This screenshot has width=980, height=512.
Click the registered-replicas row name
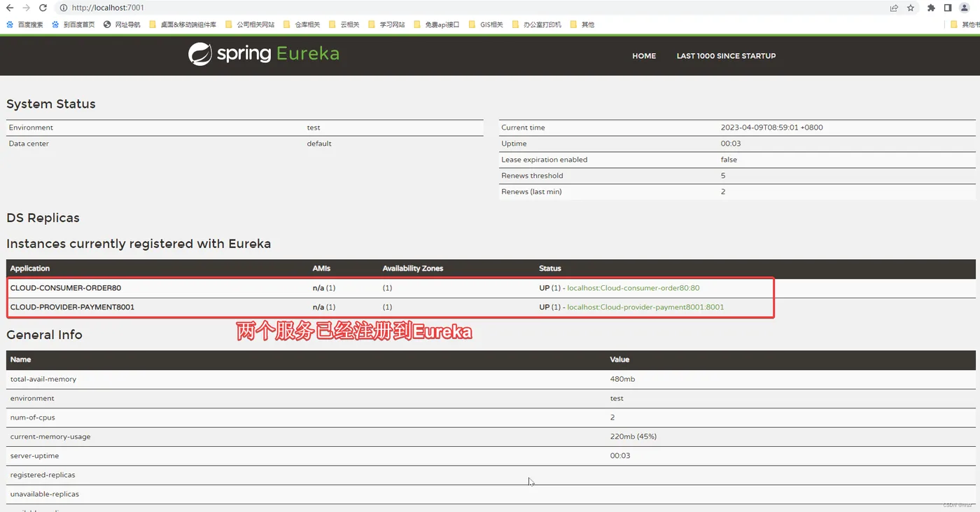click(43, 475)
